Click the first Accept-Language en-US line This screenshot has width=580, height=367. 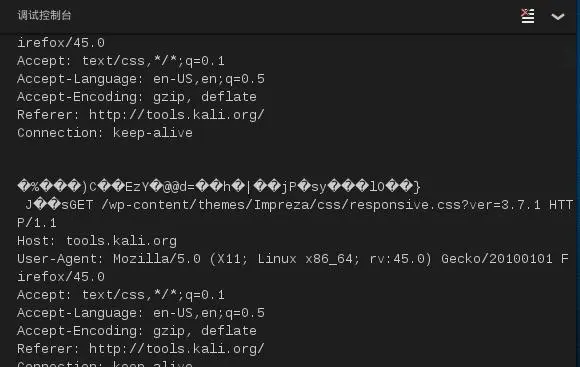pyautogui.click(x=141, y=79)
